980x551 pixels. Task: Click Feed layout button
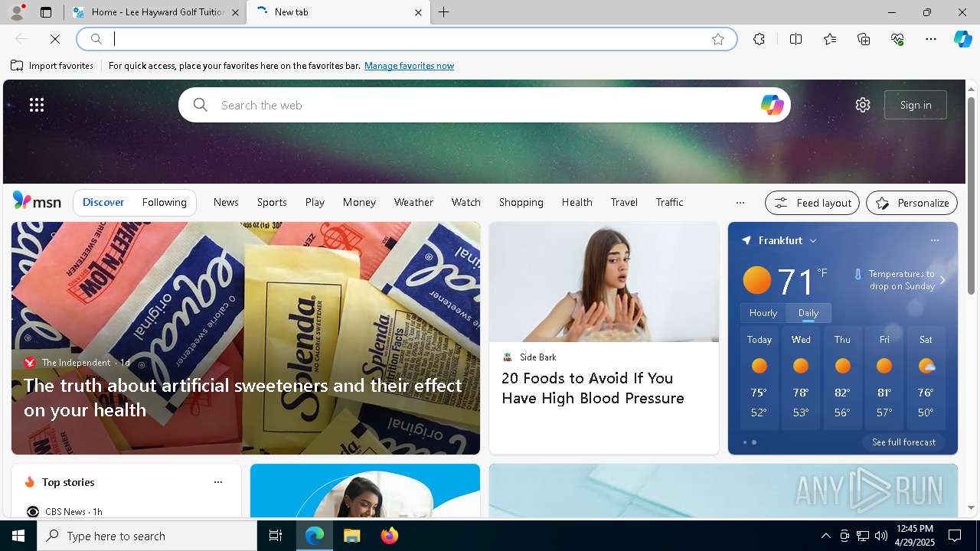812,203
